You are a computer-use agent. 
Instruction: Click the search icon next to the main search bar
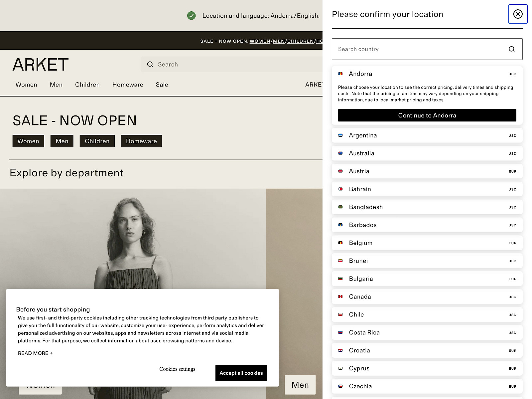[150, 64]
